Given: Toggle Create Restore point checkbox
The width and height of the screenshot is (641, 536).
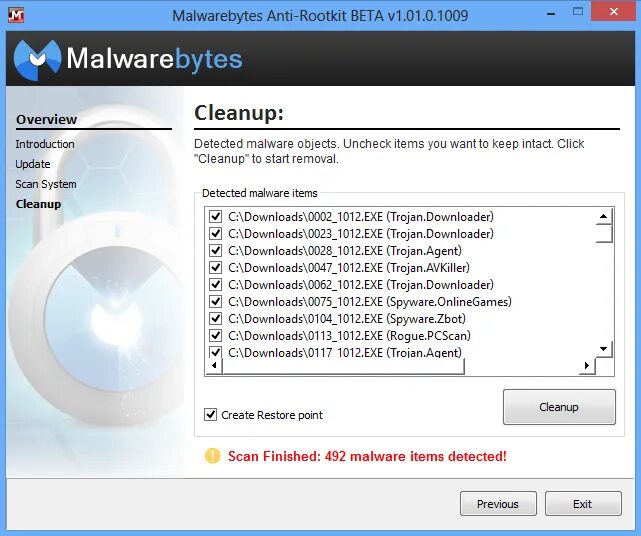Looking at the screenshot, I should click(211, 415).
